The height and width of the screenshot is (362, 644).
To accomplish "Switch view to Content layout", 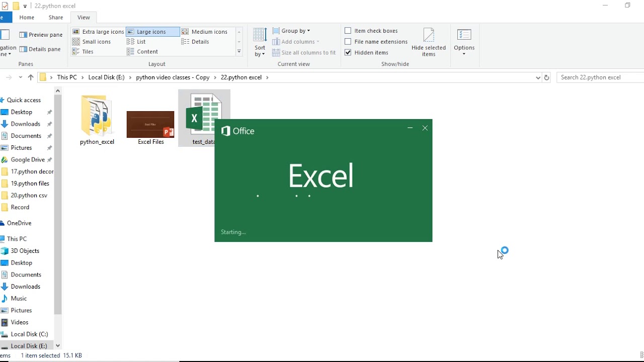I will coord(142,52).
